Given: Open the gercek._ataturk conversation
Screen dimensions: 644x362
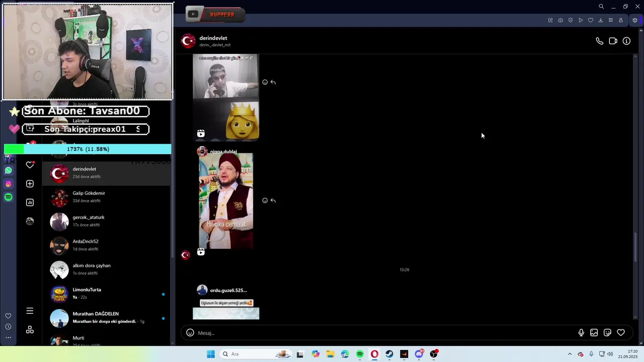Looking at the screenshot, I should (x=106, y=221).
